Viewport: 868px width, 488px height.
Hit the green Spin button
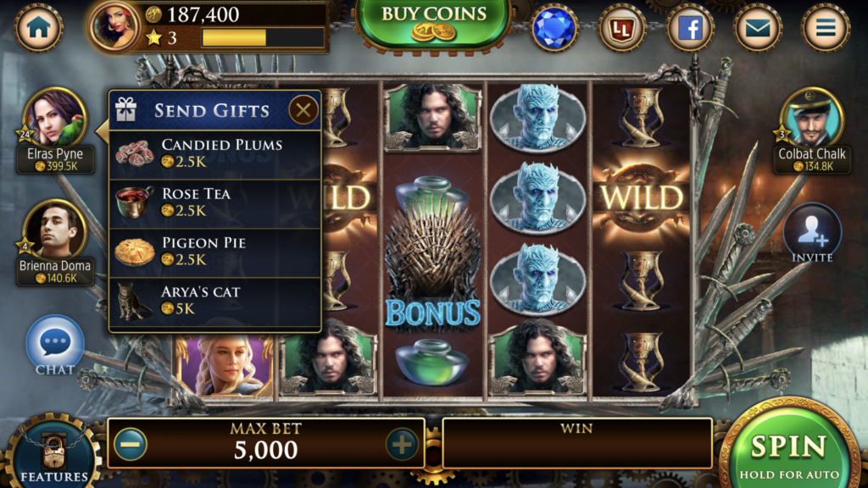pyautogui.click(x=790, y=451)
